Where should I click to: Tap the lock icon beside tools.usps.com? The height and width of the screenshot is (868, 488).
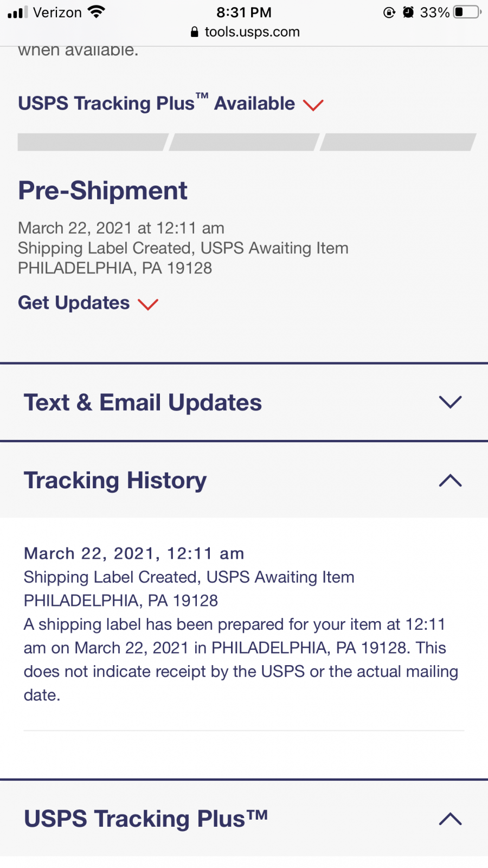[195, 32]
